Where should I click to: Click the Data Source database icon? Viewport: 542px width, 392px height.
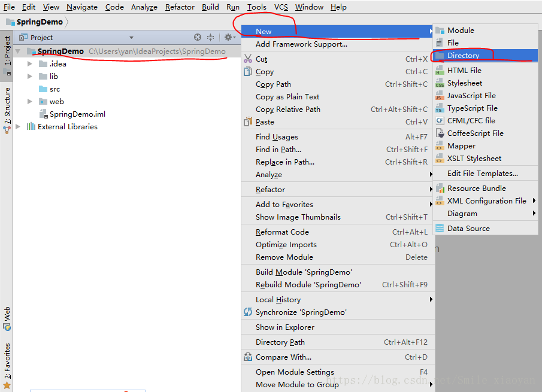(440, 228)
